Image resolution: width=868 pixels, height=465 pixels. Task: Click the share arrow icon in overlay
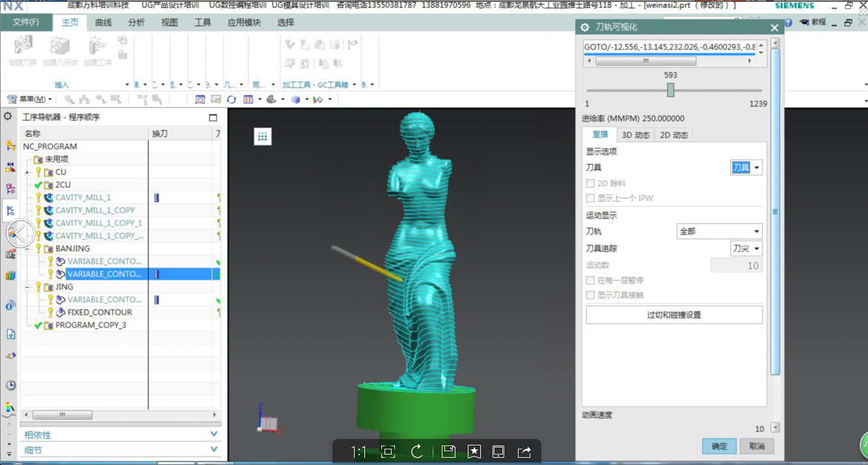[x=524, y=452]
